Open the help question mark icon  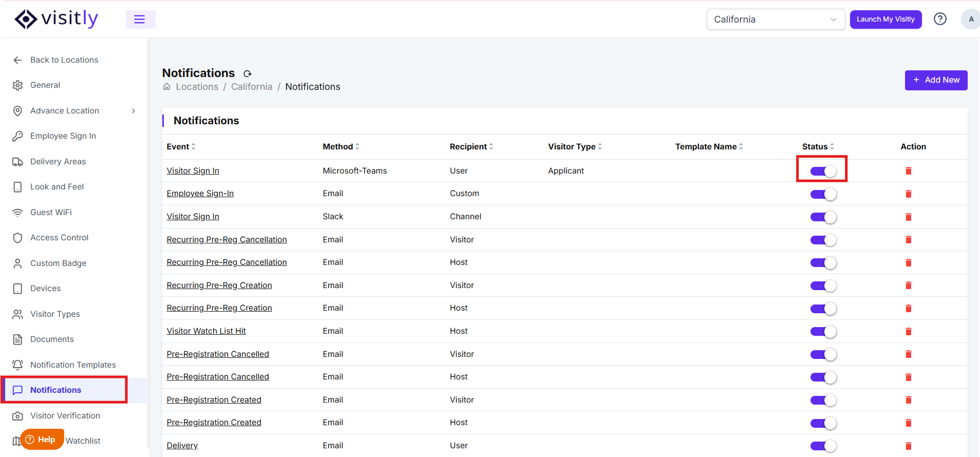pos(940,19)
